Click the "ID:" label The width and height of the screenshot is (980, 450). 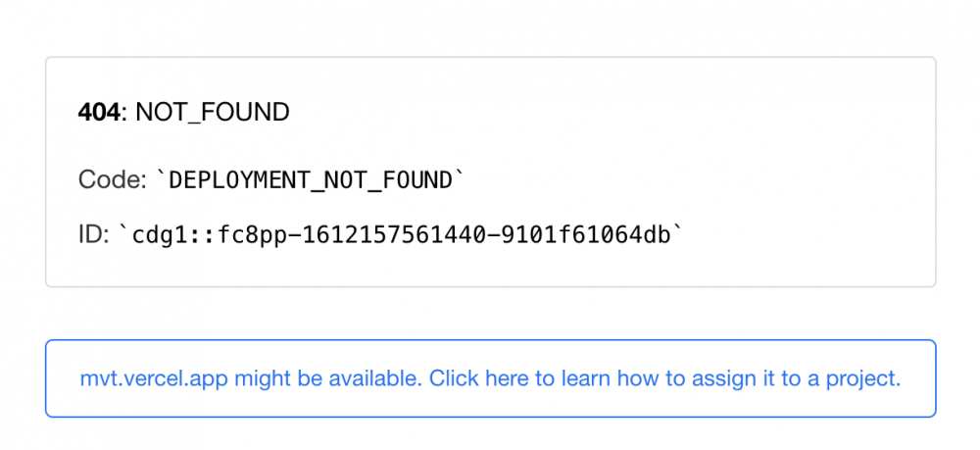[x=93, y=235]
